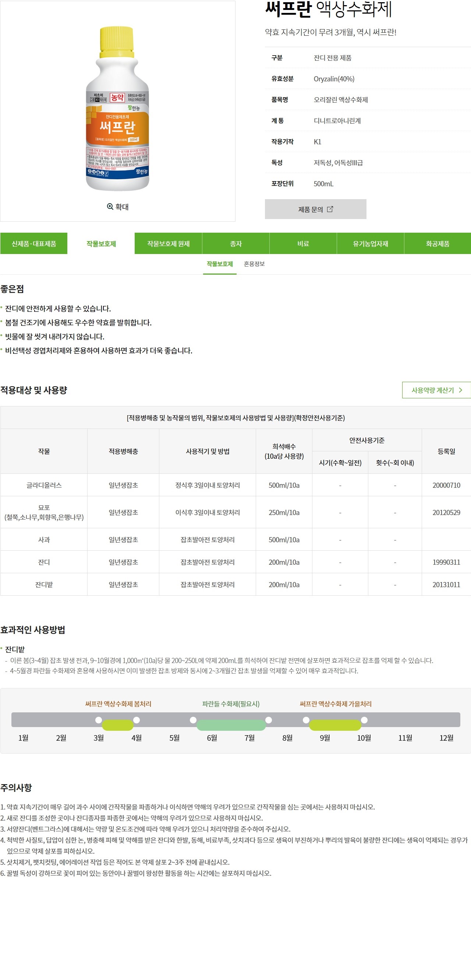The width and height of the screenshot is (471, 980).
Task: Select the 작물보호제 sub-tab
Action: click(220, 264)
